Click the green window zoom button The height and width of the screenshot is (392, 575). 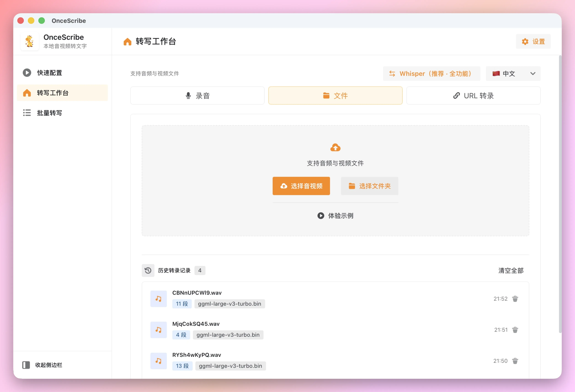[x=42, y=21]
